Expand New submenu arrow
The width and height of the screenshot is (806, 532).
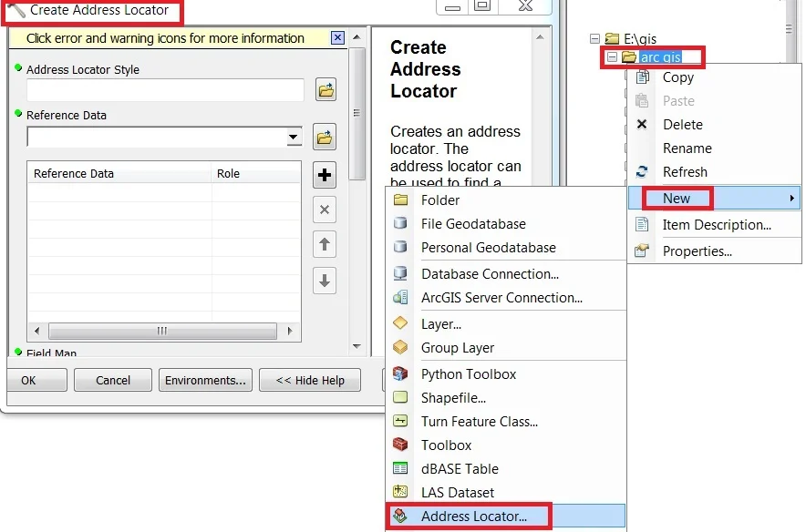792,199
